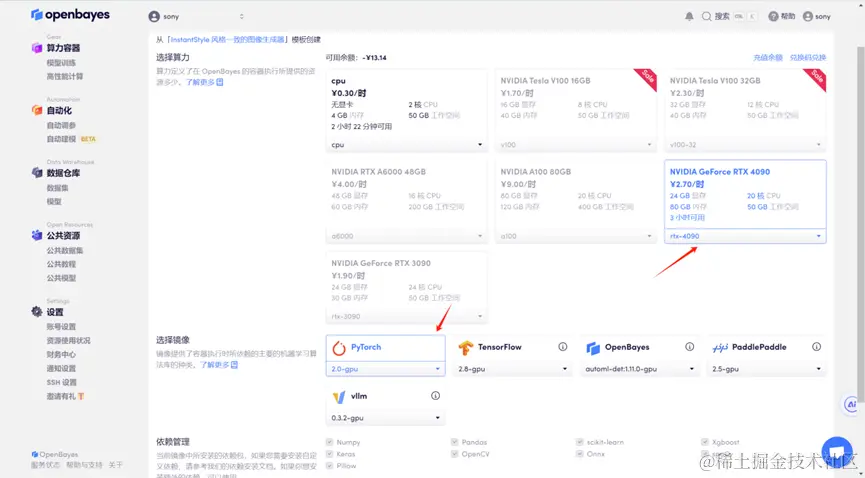This screenshot has height=478, width=865.
Task: Open the sony account switcher dropdown
Action: (196, 17)
